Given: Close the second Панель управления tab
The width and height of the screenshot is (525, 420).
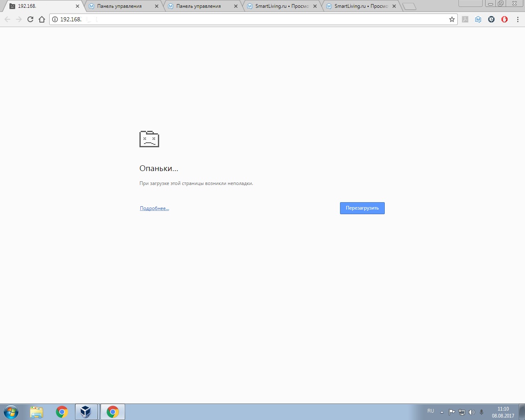Looking at the screenshot, I should [236, 6].
